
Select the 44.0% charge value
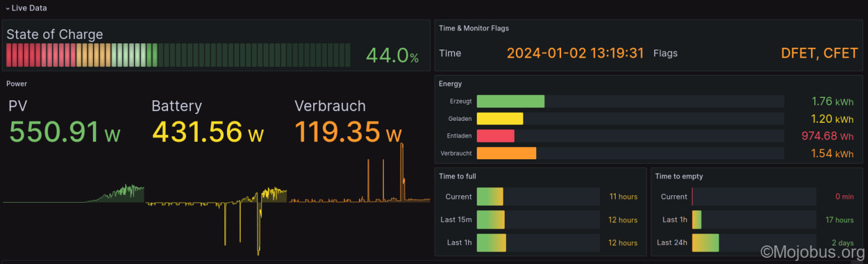(x=392, y=56)
